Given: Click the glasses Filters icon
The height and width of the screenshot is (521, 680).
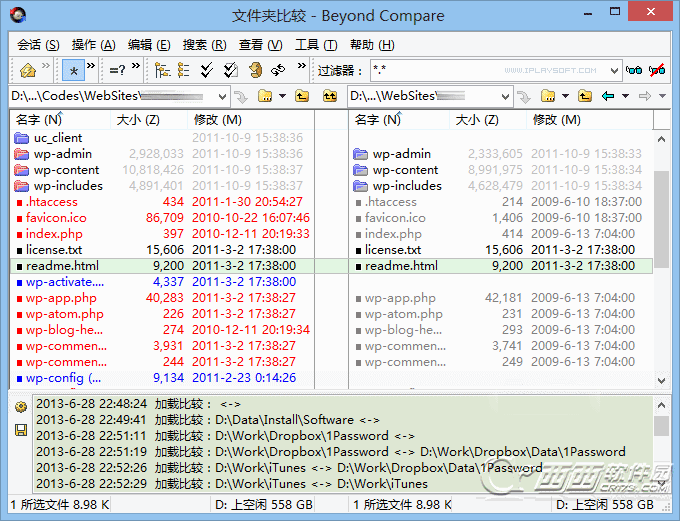Looking at the screenshot, I should coord(634,70).
